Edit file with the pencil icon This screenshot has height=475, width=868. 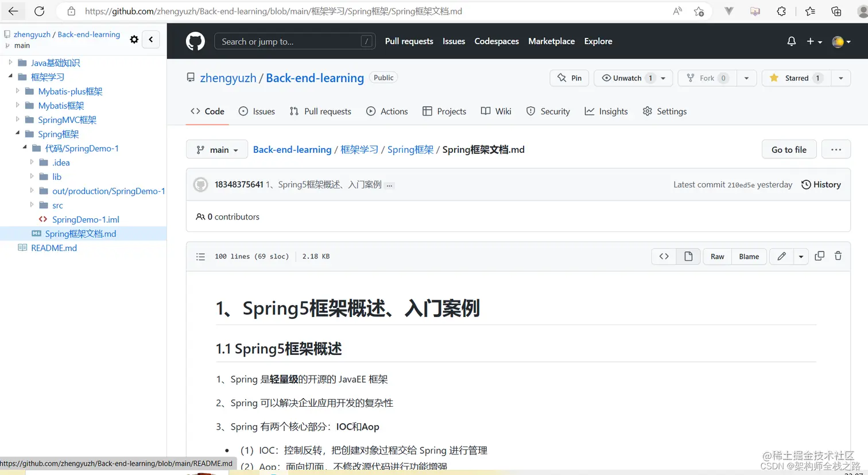coord(781,256)
